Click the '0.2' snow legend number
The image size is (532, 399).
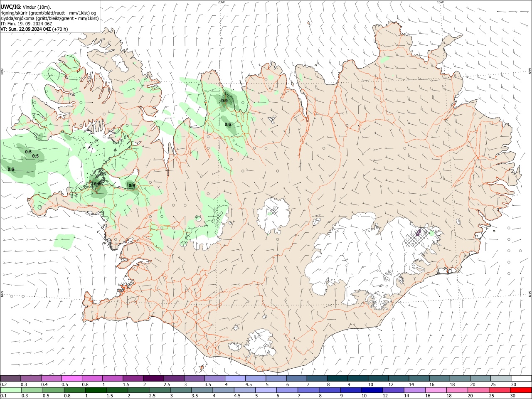click(x=3, y=384)
